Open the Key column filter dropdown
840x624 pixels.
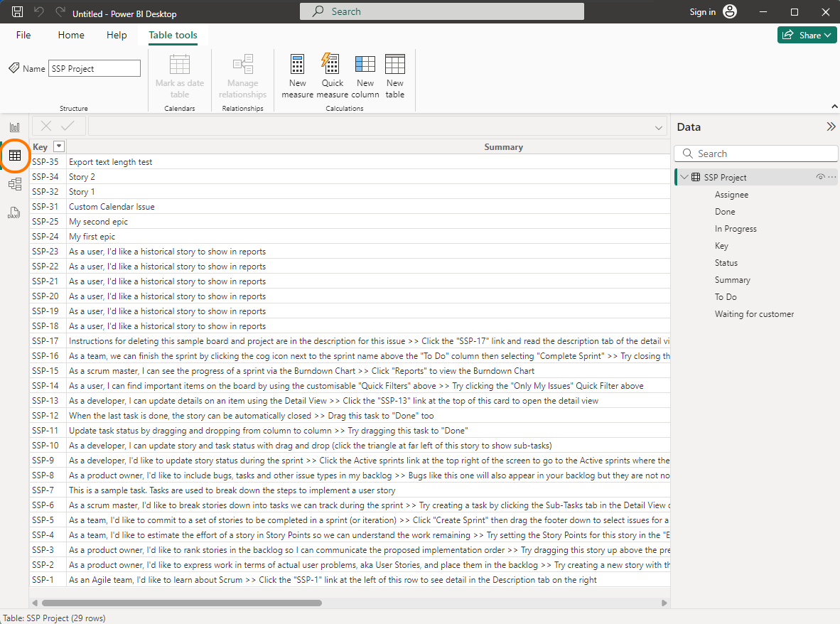58,146
